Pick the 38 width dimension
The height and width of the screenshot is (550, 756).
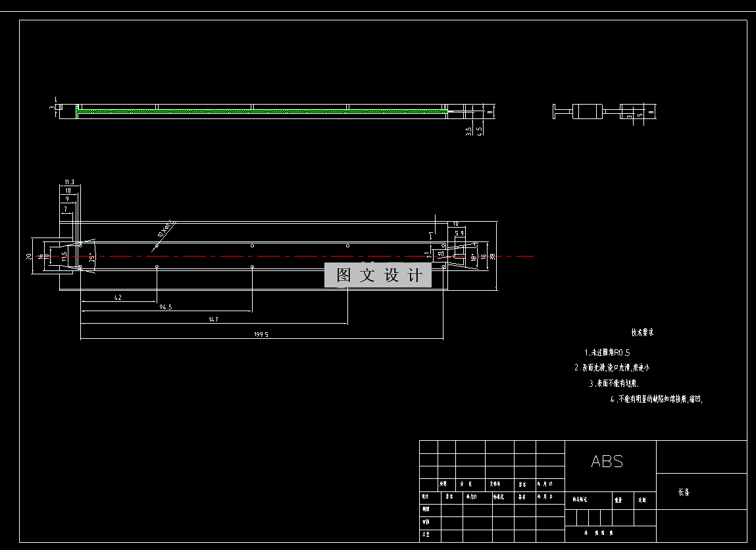pyautogui.click(x=492, y=257)
